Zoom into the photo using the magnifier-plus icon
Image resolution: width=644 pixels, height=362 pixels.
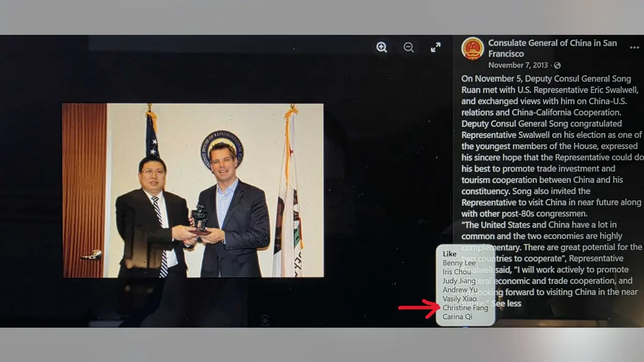click(x=382, y=47)
